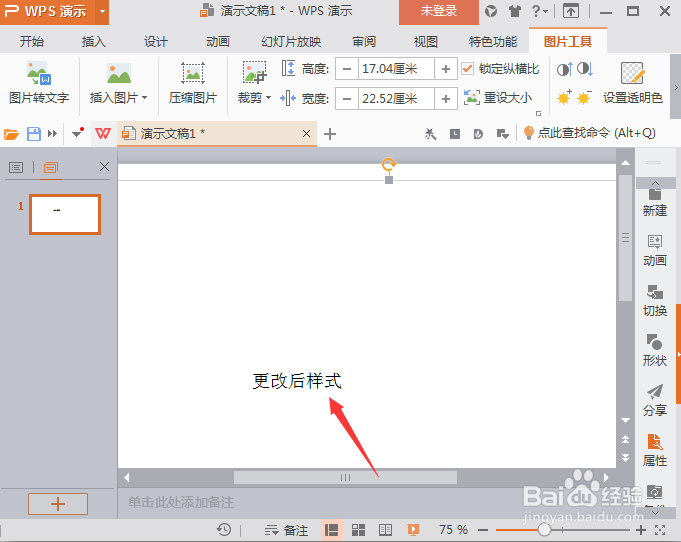This screenshot has height=542, width=681.
Task: Click the find command box (点此查找命令)
Action: pos(590,133)
